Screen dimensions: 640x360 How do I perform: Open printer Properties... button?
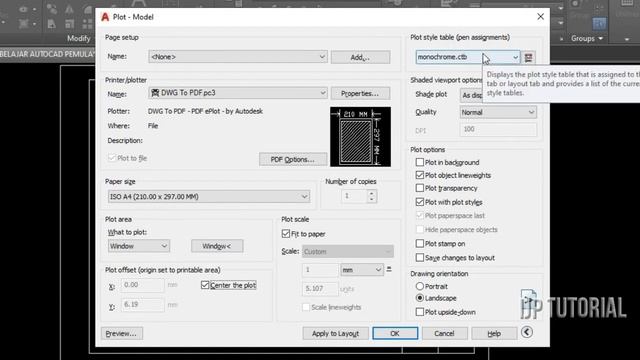360,93
